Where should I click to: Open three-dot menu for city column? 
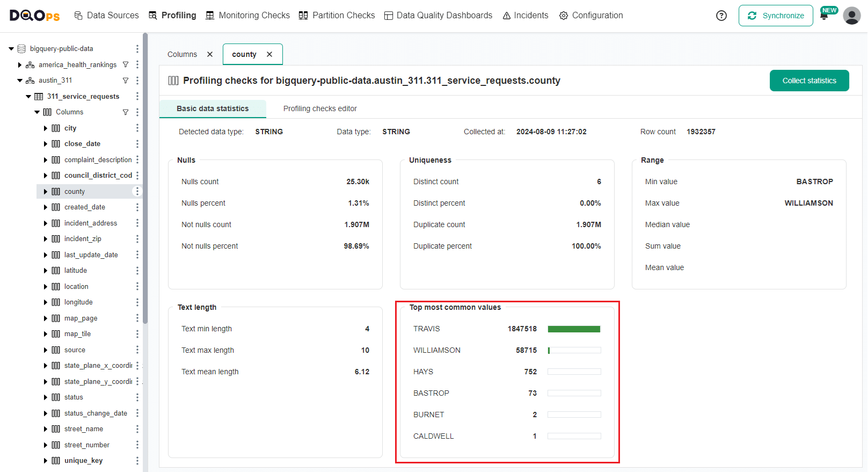pyautogui.click(x=137, y=128)
